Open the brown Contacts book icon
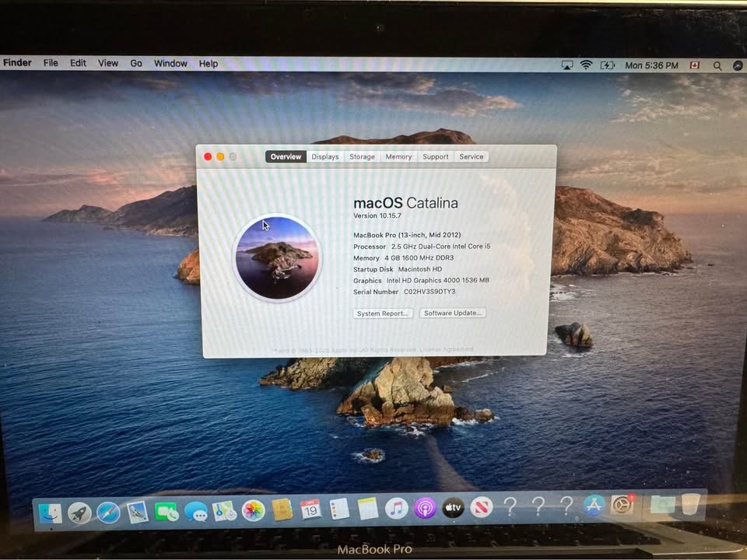Image resolution: width=747 pixels, height=560 pixels. (282, 510)
